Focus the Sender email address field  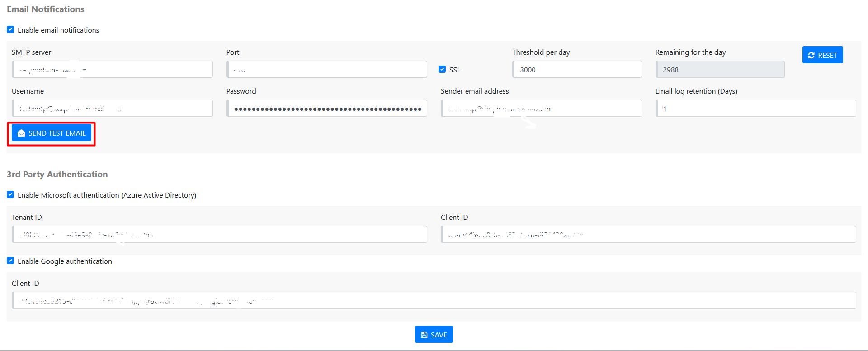(541, 109)
